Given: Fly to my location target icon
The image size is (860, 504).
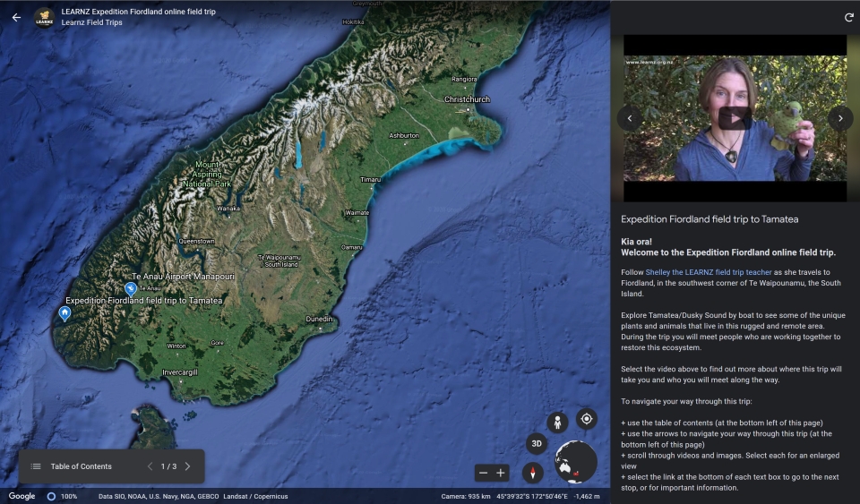Looking at the screenshot, I should coord(586,419).
